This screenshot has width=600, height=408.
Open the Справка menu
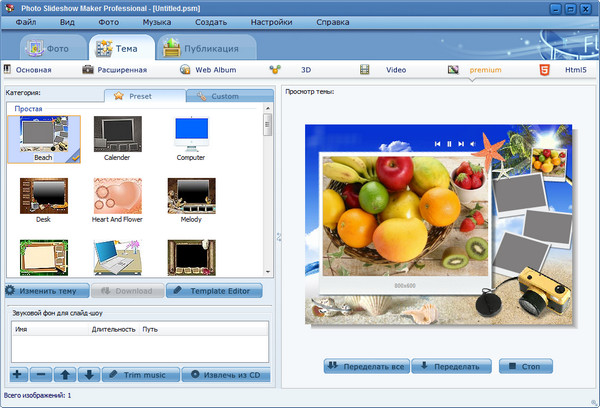click(333, 22)
